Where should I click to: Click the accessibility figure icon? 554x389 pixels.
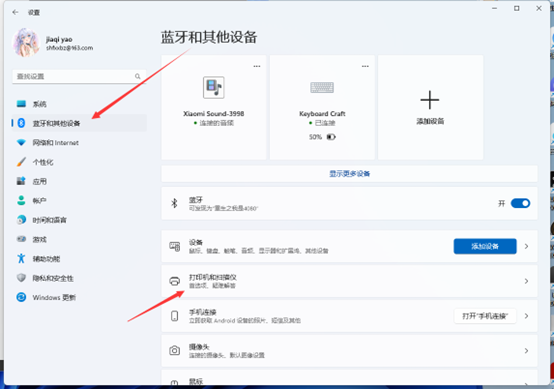(21, 258)
